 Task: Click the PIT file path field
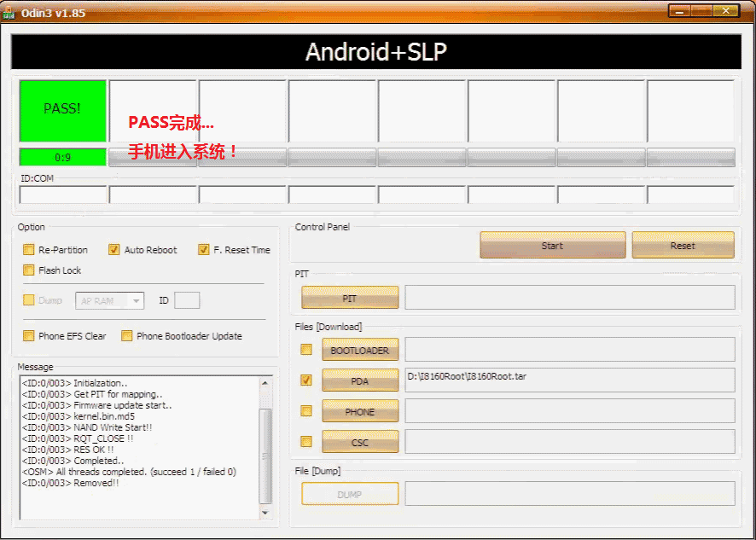click(x=570, y=298)
